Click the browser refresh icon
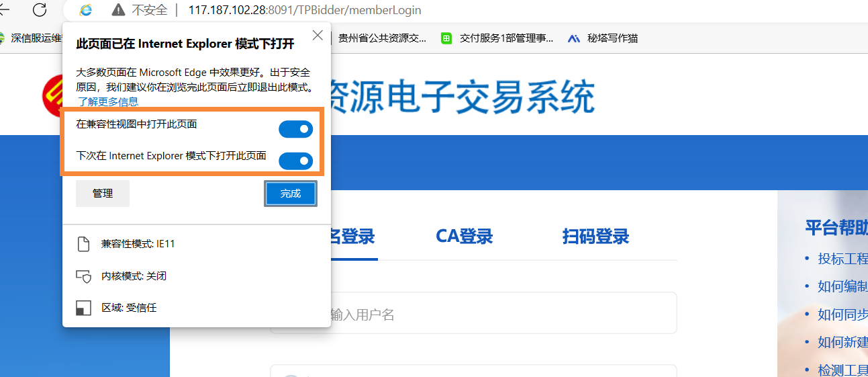 [x=40, y=9]
